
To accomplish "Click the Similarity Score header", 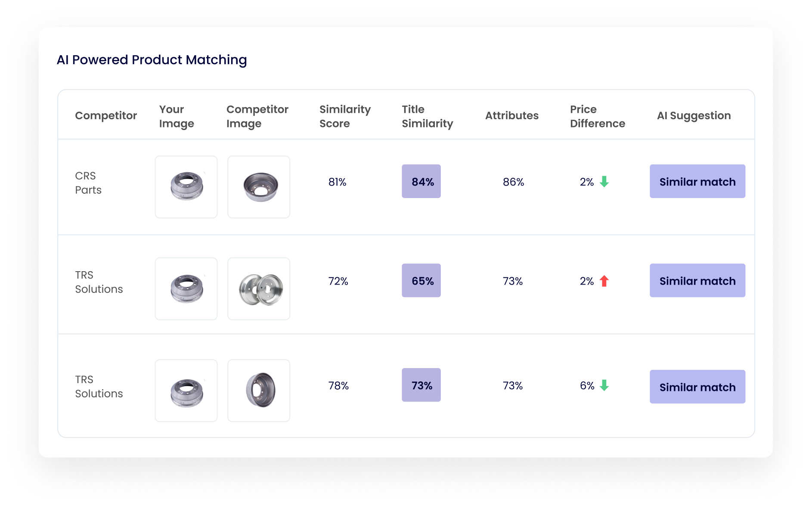I will 345,115.
